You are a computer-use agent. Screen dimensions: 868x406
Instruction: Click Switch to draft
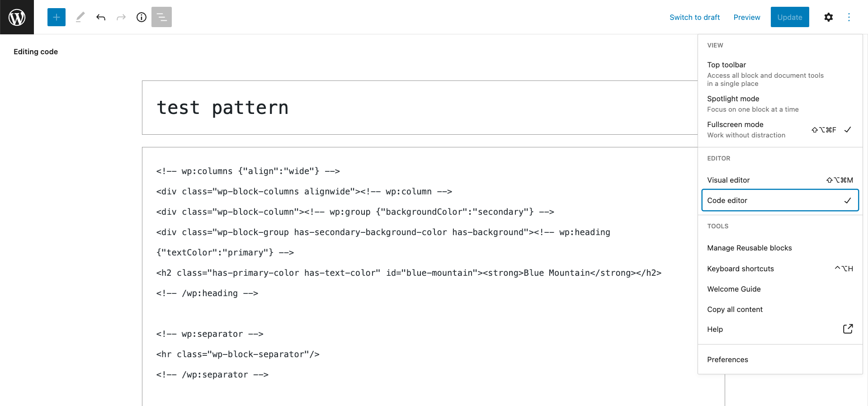(x=694, y=17)
